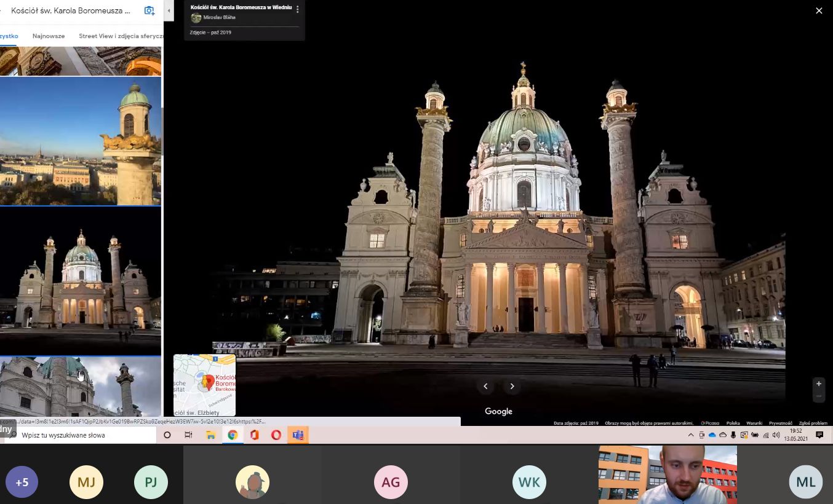Open the Opera browser taskbar icon
833x504 pixels.
tap(276, 435)
